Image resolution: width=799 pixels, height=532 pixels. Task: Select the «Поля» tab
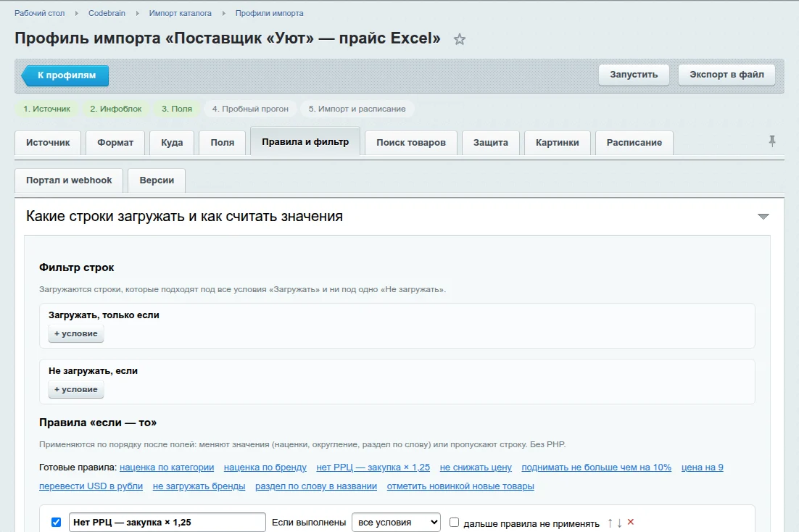222,143
